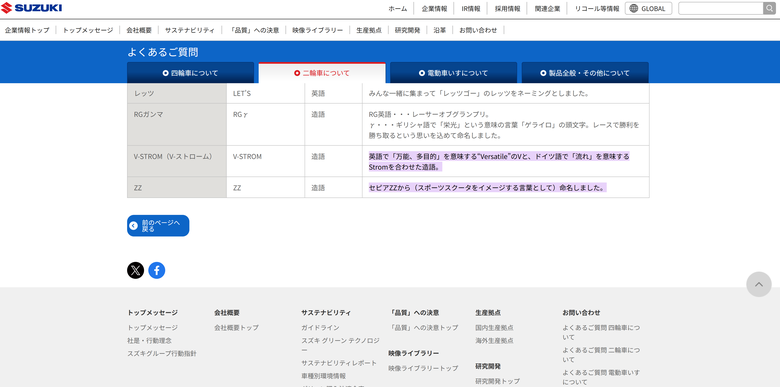Open footer link 海外生産拠点

(494, 340)
